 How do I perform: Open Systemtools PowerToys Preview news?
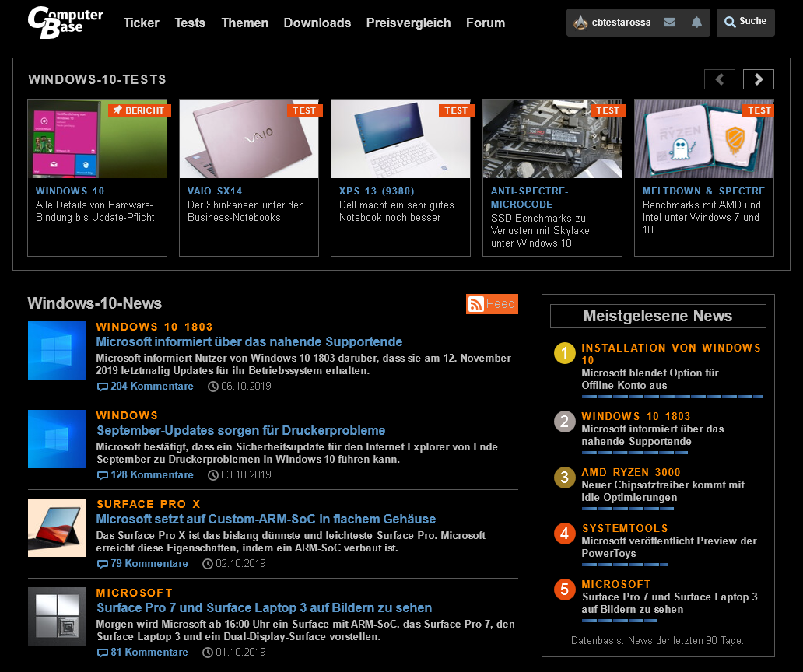pos(669,541)
